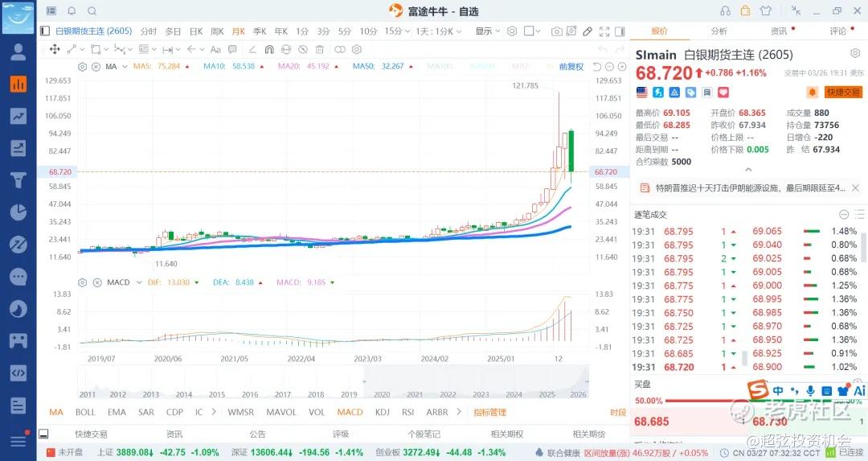868x461 pixels.
Task: Open the 相关期权 bottom tab
Action: [x=506, y=434]
